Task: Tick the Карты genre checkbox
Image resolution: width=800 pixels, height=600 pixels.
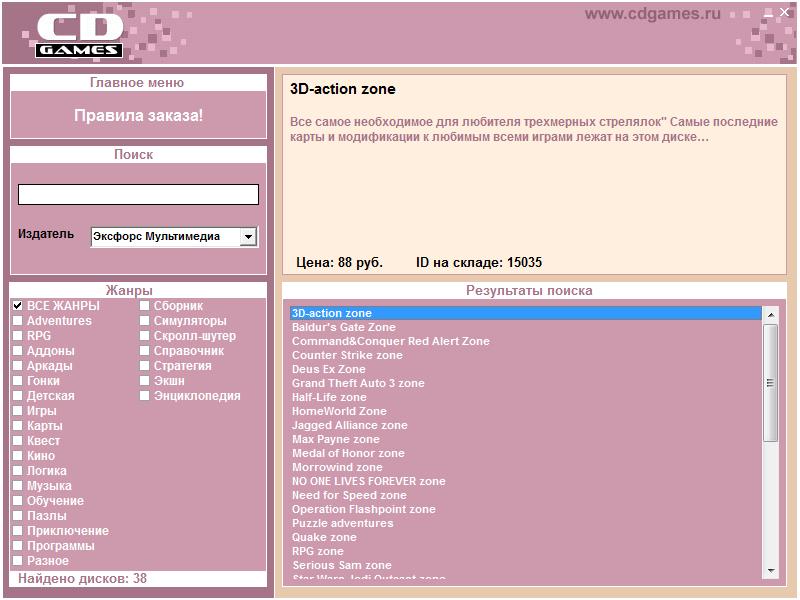Action: coord(18,426)
